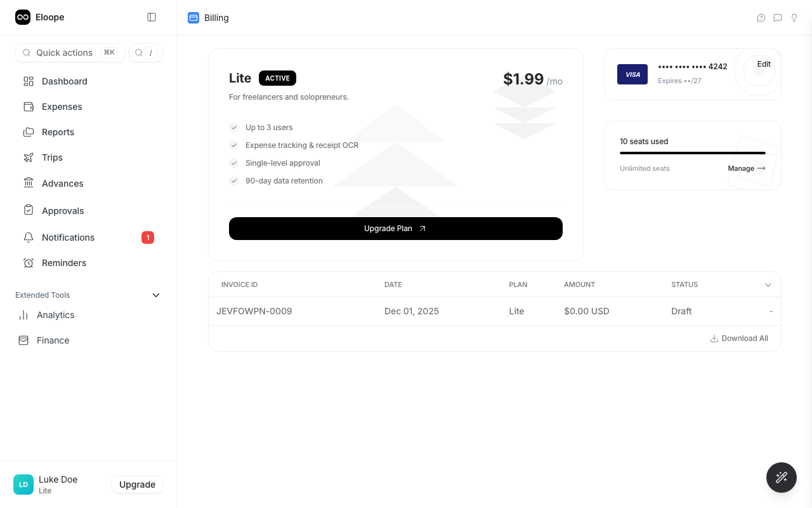This screenshot has width=812, height=508.
Task: Open help chat icon in header
Action: tap(761, 18)
